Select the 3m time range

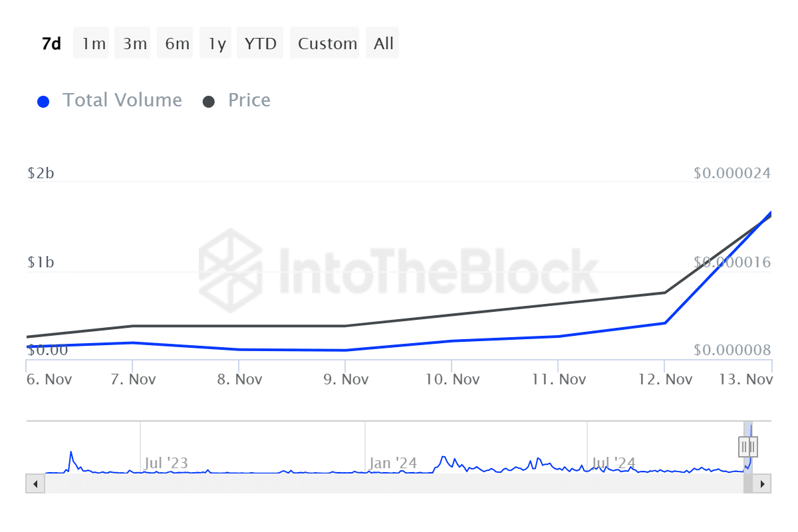132,43
